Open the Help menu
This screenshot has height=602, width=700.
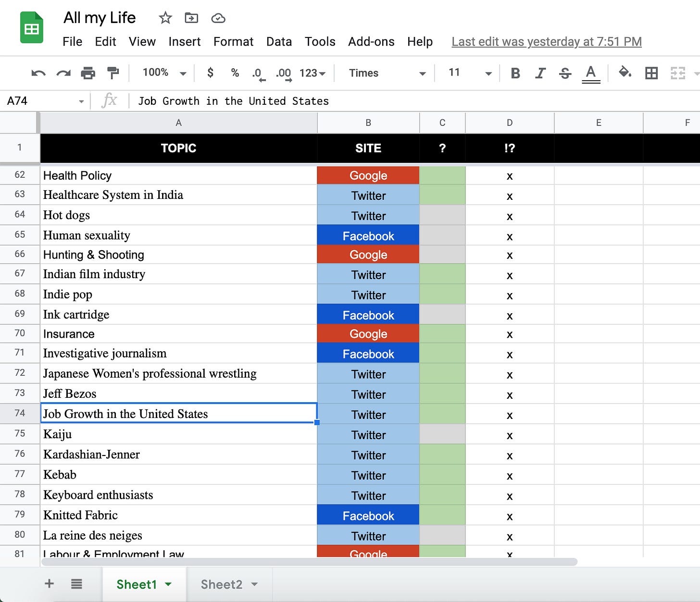point(420,42)
